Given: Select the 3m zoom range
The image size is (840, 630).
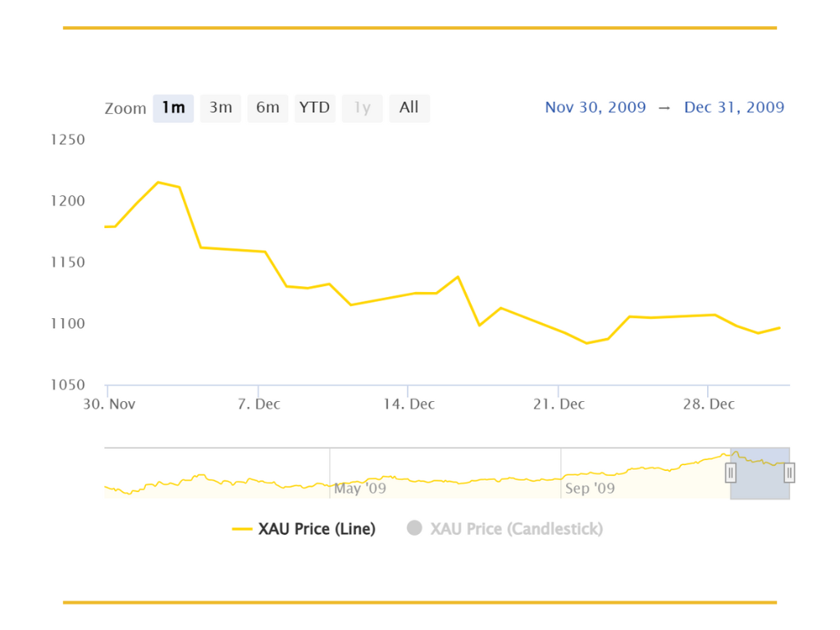Looking at the screenshot, I should 220,108.
